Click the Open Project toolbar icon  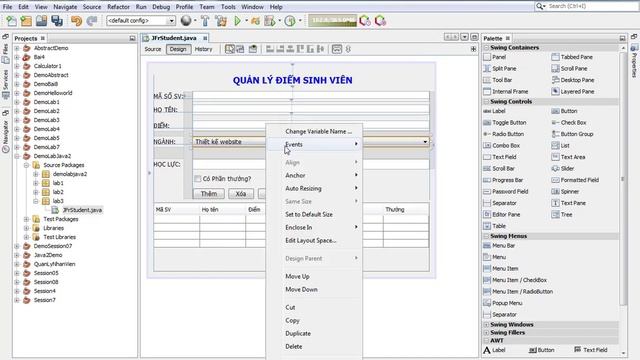click(x=42, y=21)
